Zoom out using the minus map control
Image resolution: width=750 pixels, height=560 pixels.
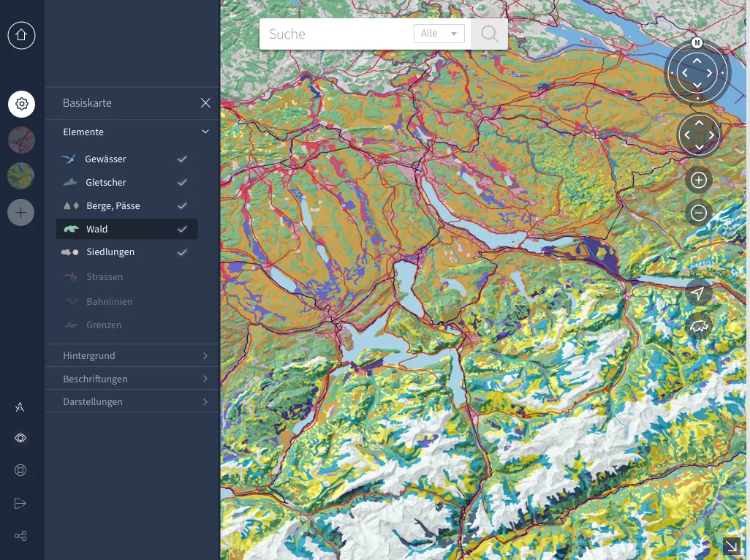699,212
